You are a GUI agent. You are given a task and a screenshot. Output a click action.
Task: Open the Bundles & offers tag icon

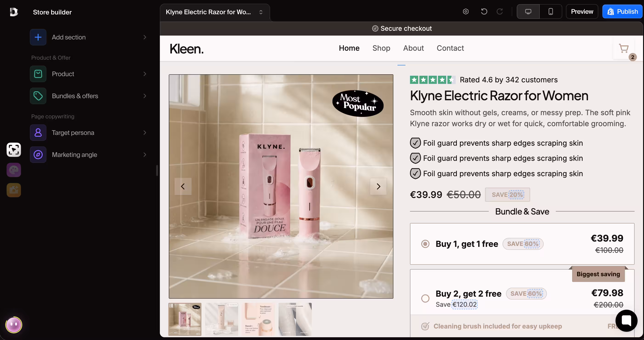coord(38,96)
